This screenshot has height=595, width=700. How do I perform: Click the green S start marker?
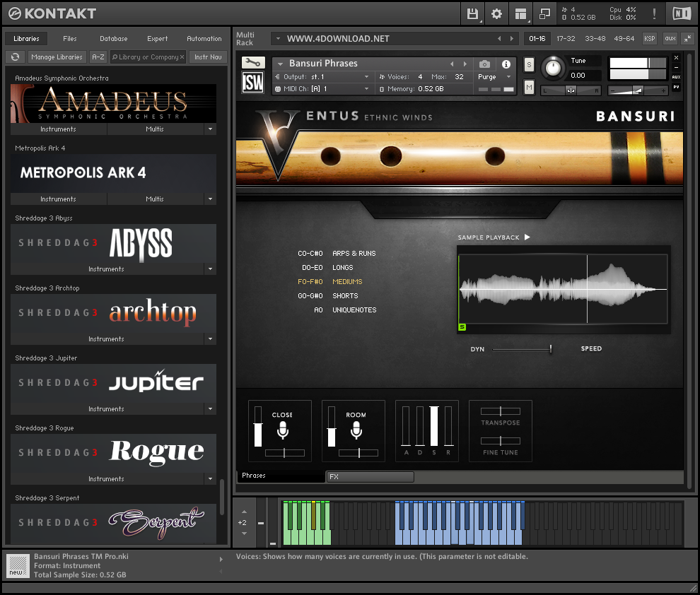tap(462, 327)
